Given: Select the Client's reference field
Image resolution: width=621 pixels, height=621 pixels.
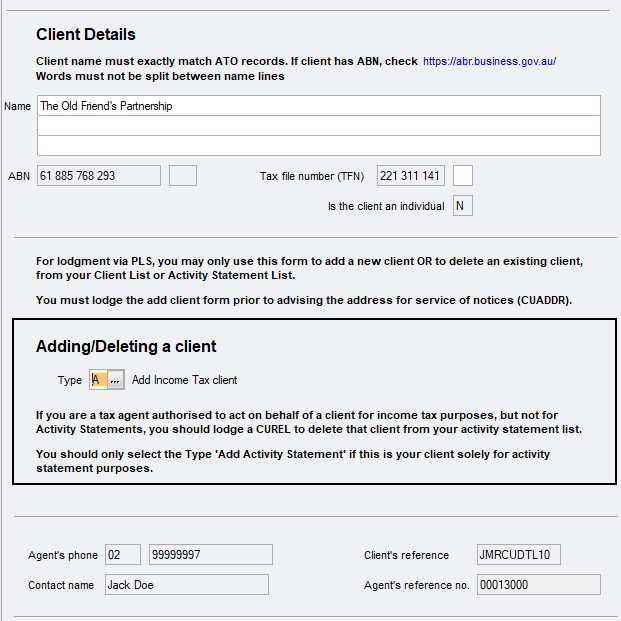Looking at the screenshot, I should click(518, 555).
